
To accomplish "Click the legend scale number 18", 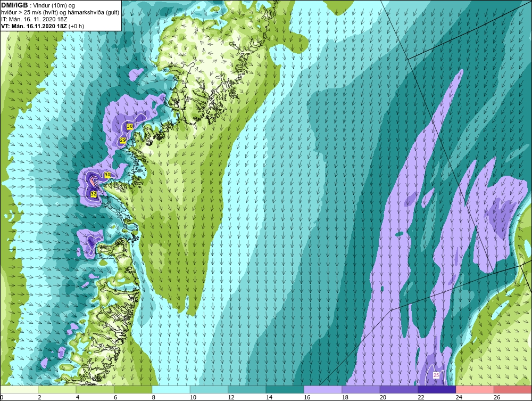I will pyautogui.click(x=345, y=397).
